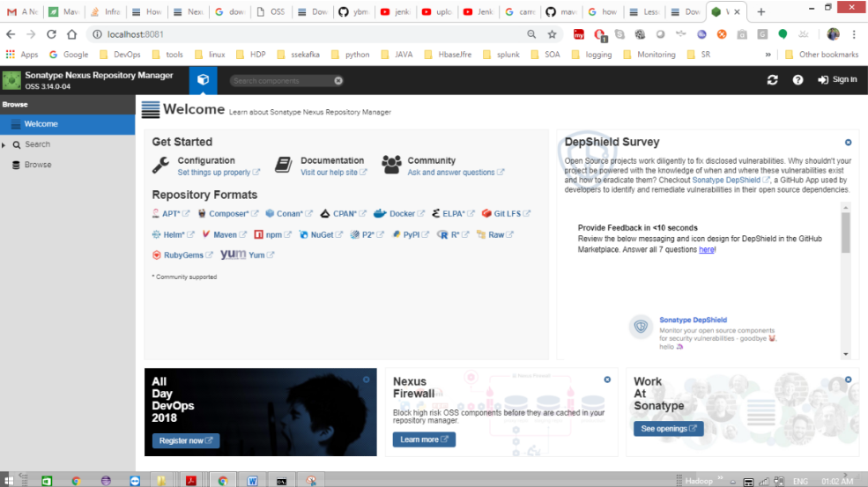Open the HDP bookmarks folder

(251, 55)
